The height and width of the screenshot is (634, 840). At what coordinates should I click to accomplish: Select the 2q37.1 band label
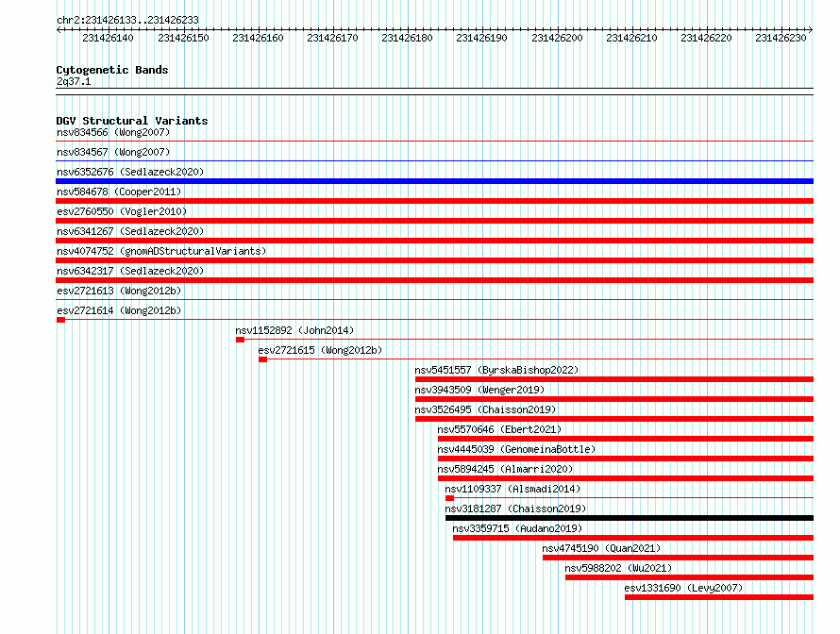click(x=74, y=81)
